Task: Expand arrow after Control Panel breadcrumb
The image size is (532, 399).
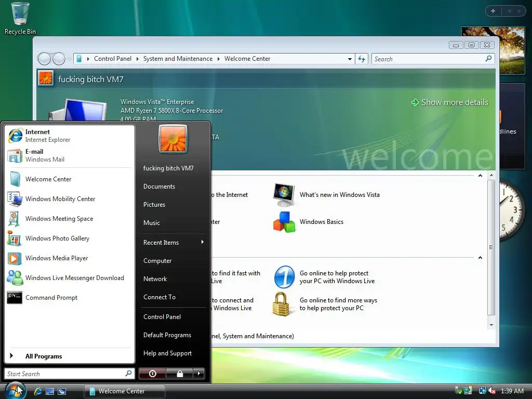Action: point(137,59)
